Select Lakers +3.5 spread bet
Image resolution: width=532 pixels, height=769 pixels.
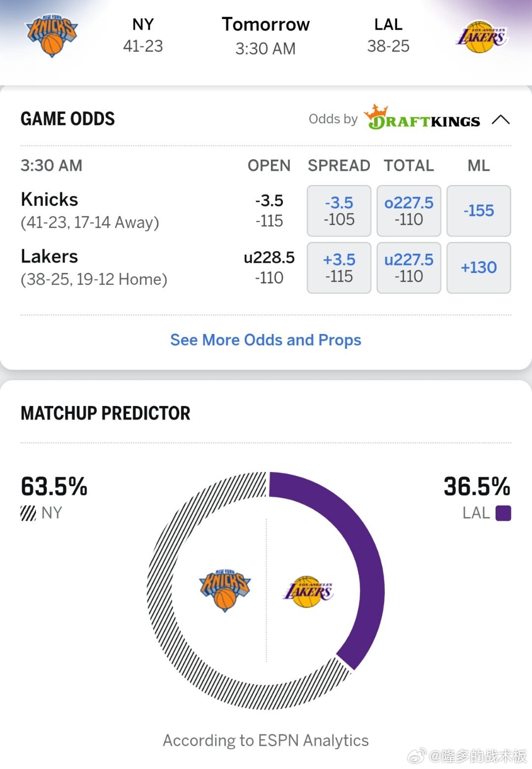click(339, 267)
